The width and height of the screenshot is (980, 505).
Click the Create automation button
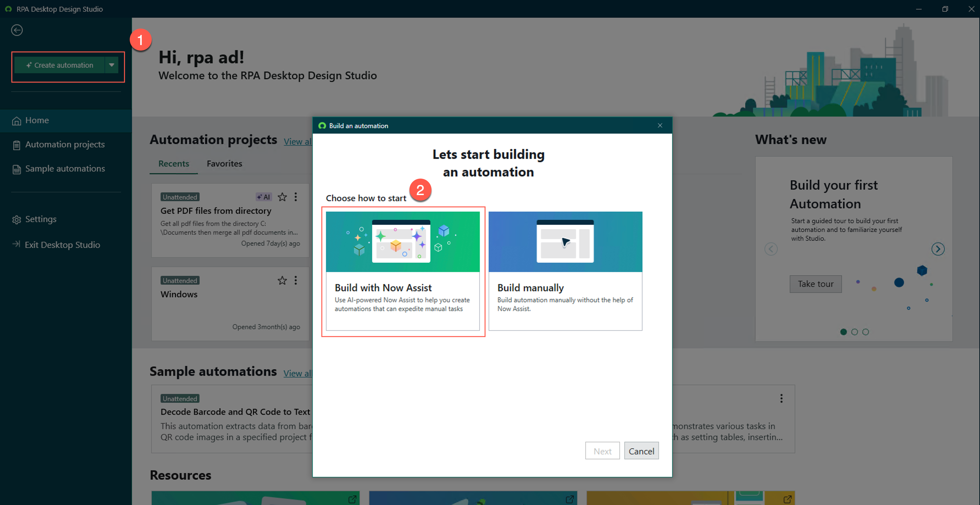pos(59,65)
